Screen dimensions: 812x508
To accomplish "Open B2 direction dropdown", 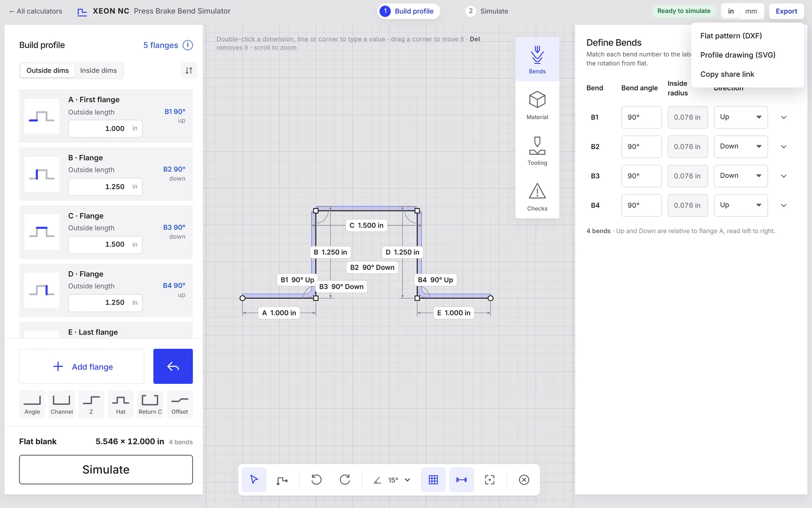I will pyautogui.click(x=741, y=147).
